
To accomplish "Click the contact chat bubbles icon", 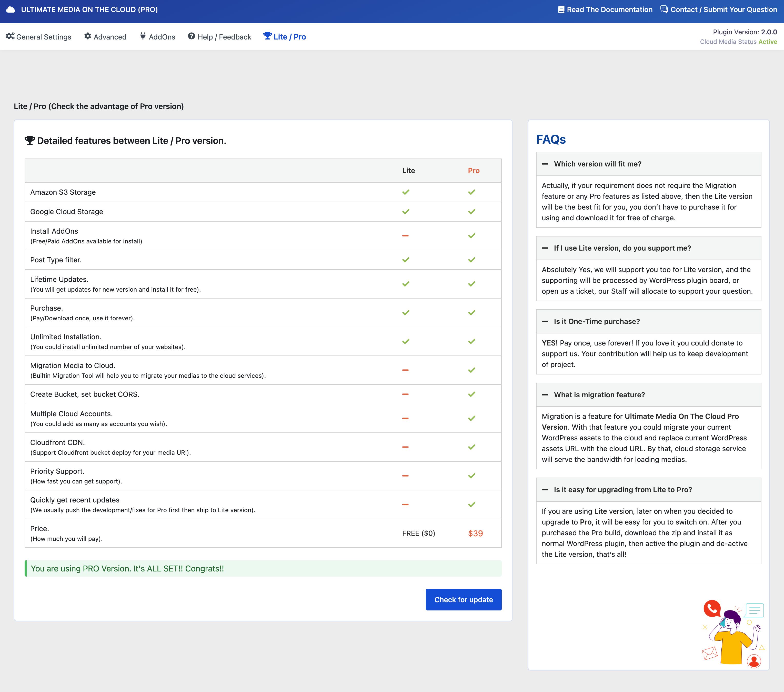I will tap(664, 9).
